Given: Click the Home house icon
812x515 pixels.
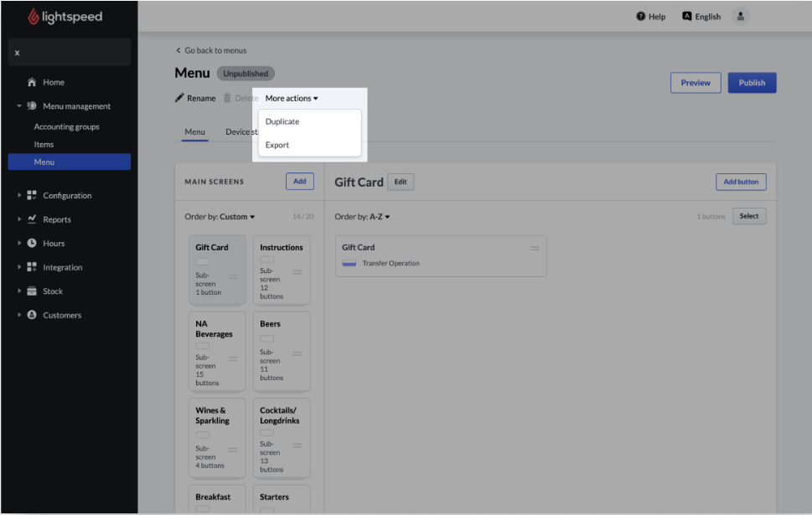Looking at the screenshot, I should pyautogui.click(x=32, y=82).
